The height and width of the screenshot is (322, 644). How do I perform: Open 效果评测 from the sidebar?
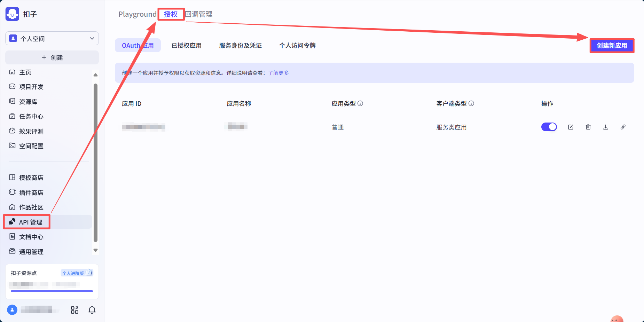click(30, 131)
